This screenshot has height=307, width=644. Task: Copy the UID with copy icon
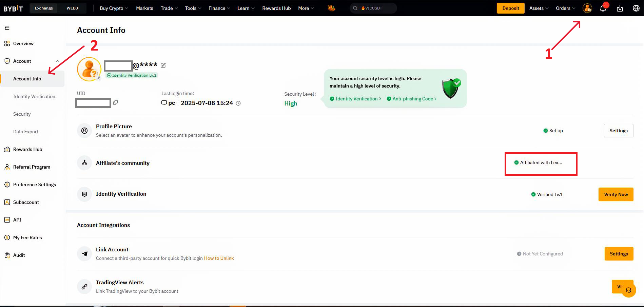pyautogui.click(x=115, y=102)
